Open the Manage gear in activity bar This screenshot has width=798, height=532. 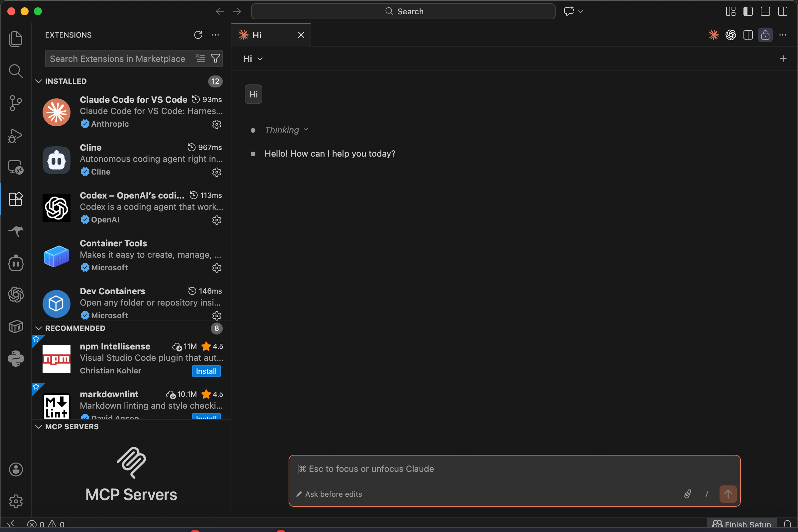click(x=16, y=501)
